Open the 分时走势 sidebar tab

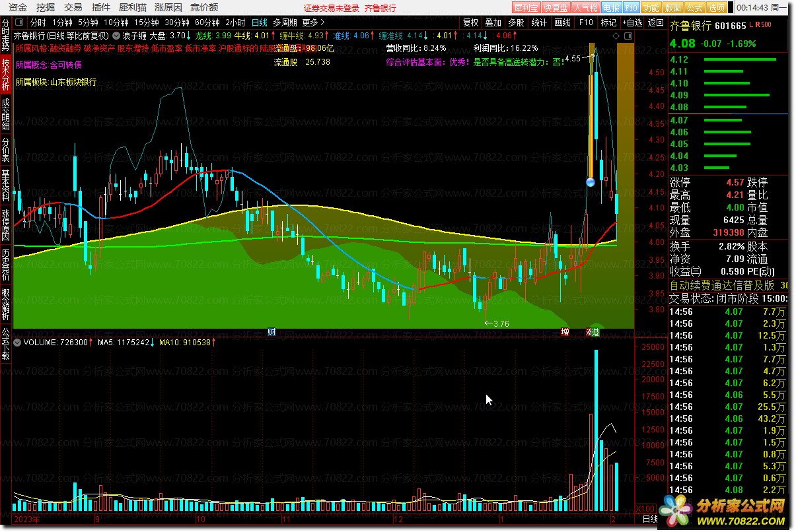tap(6, 36)
